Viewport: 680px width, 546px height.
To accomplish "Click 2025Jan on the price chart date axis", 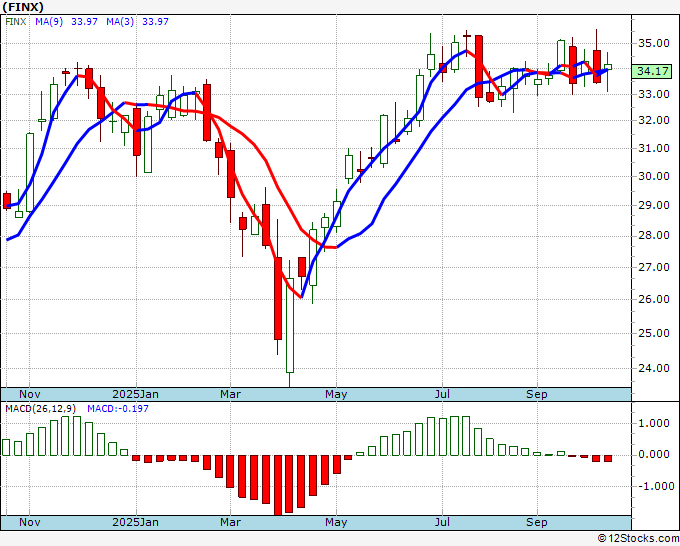I will [135, 394].
